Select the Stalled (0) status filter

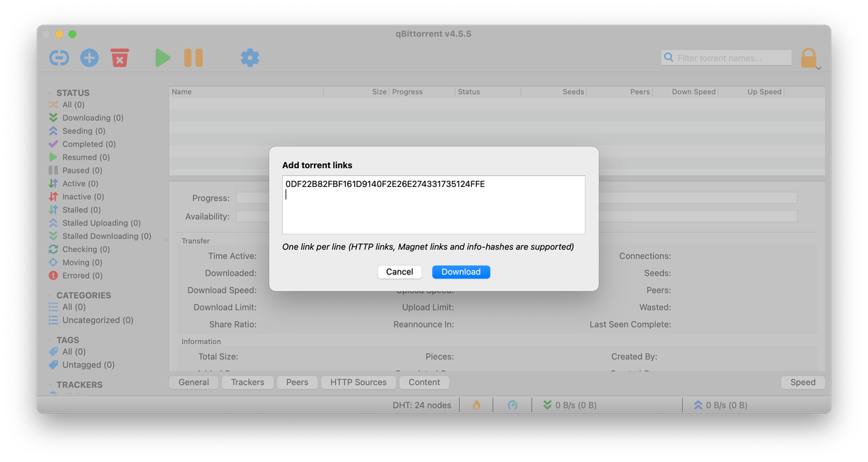click(x=75, y=210)
